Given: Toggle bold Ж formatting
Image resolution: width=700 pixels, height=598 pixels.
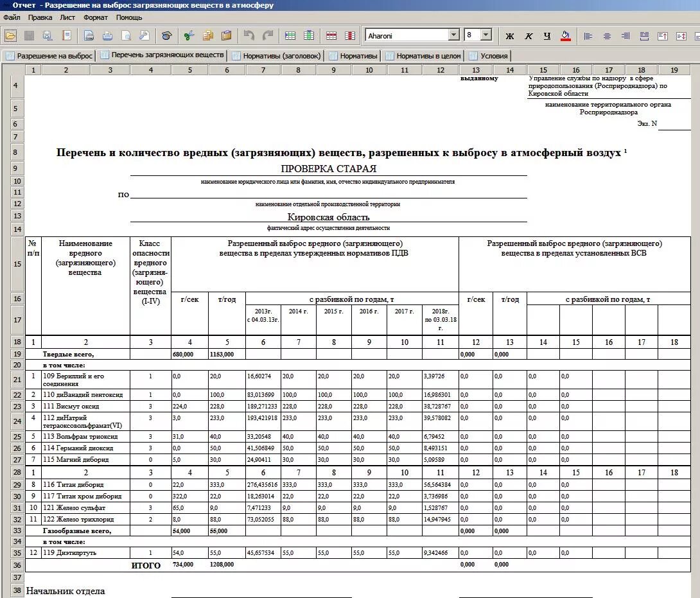Looking at the screenshot, I should point(509,36).
